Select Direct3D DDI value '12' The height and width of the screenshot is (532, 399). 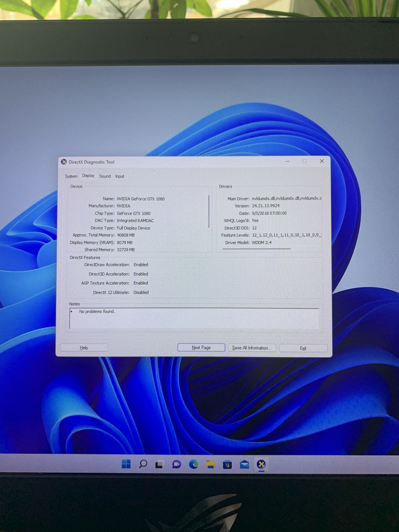click(254, 228)
